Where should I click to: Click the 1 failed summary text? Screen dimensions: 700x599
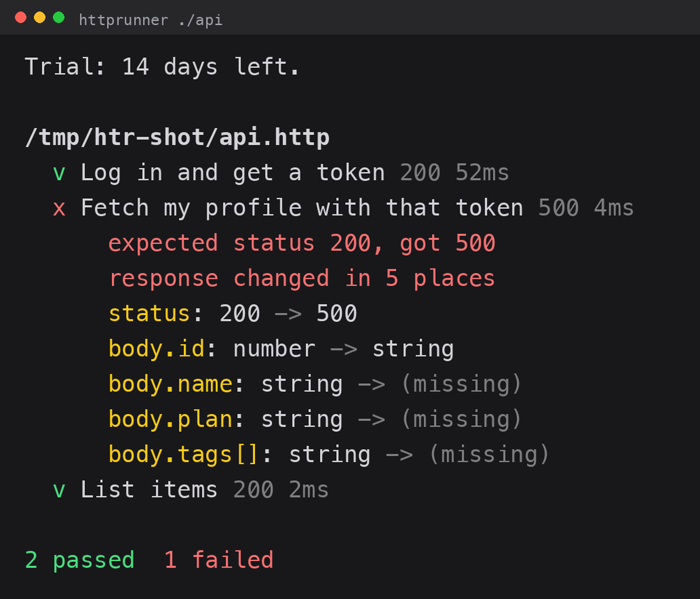(219, 560)
